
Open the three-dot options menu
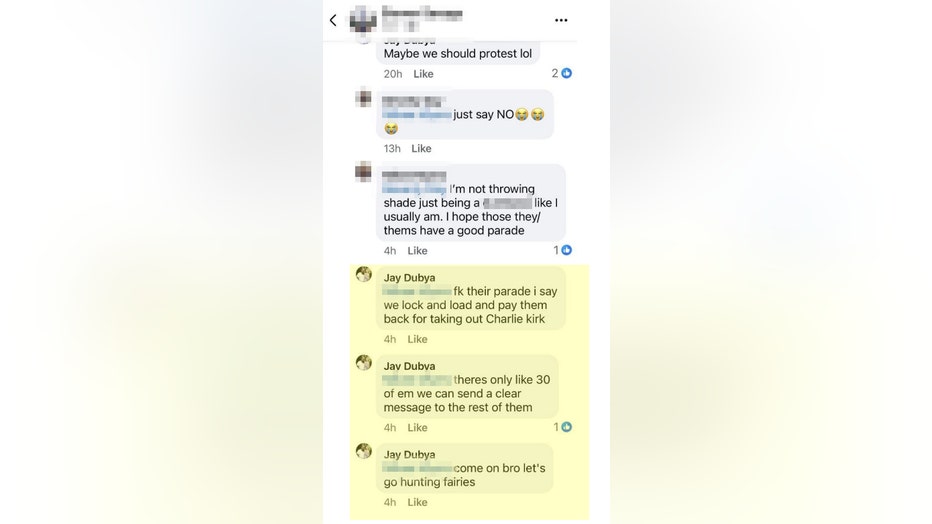[561, 20]
